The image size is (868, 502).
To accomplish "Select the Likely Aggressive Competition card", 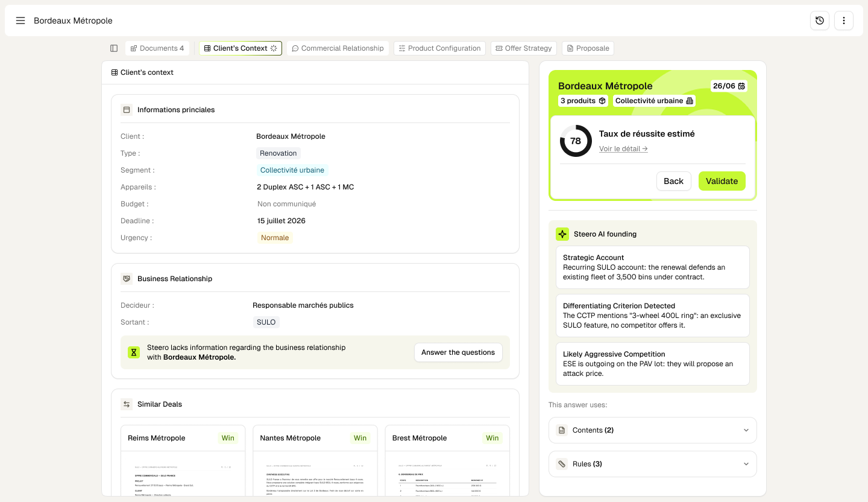I will [652, 364].
